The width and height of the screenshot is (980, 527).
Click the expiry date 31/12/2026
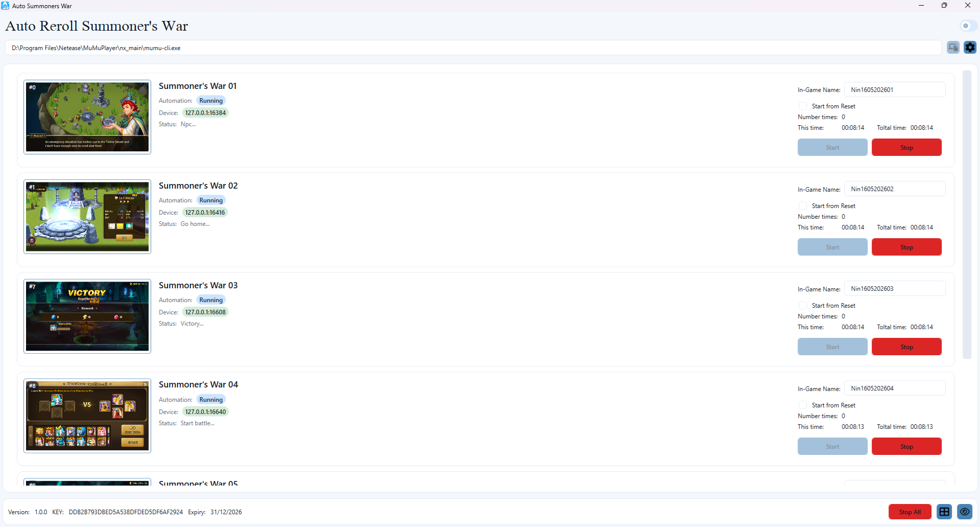(x=226, y=512)
